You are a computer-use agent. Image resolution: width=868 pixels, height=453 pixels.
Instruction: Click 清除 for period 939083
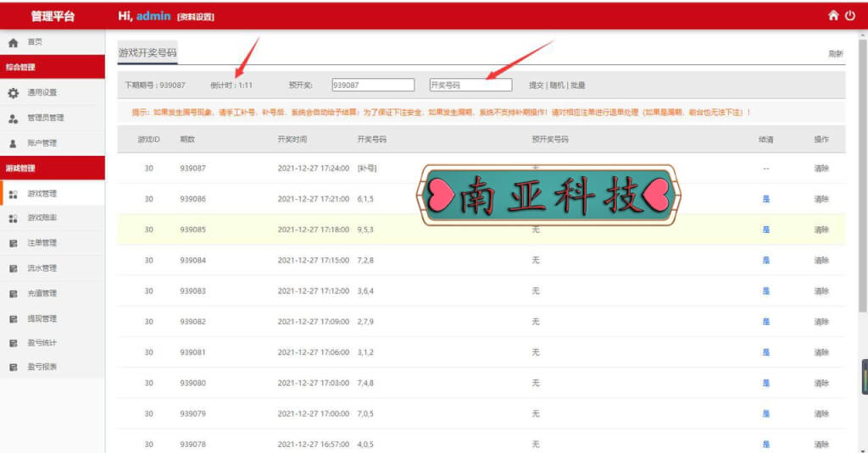click(821, 291)
